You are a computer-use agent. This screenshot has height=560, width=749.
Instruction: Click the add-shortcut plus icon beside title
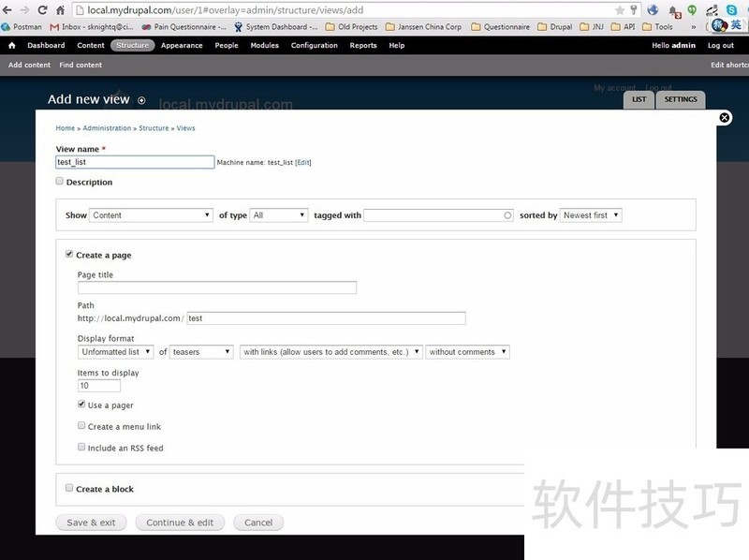click(141, 100)
